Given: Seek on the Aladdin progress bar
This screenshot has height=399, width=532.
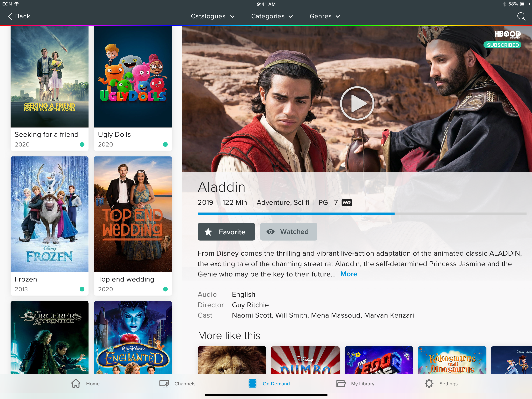Looking at the screenshot, I should [x=362, y=214].
